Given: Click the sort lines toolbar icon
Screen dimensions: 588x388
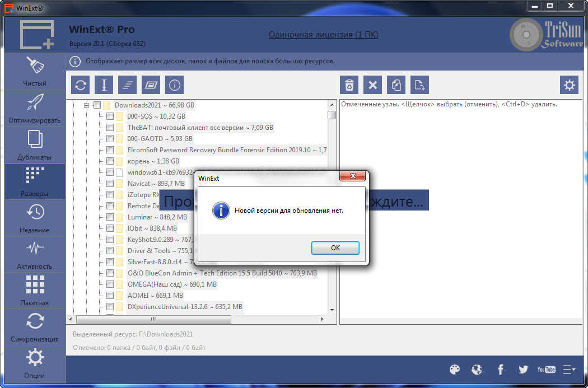Looking at the screenshot, I should click(128, 85).
